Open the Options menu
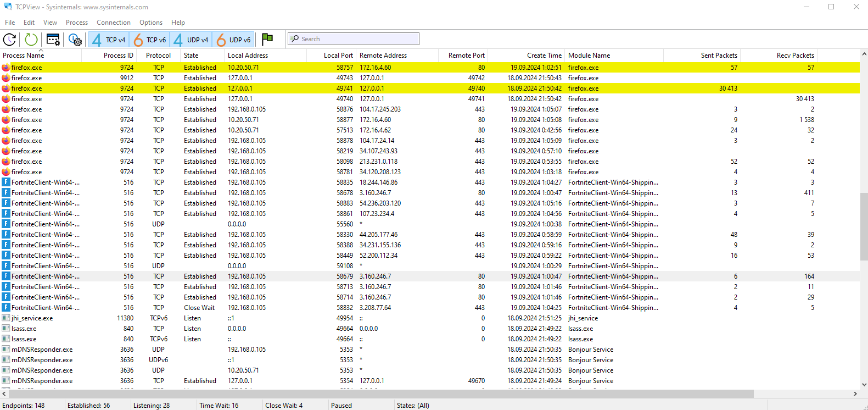868x410 pixels. coord(151,23)
